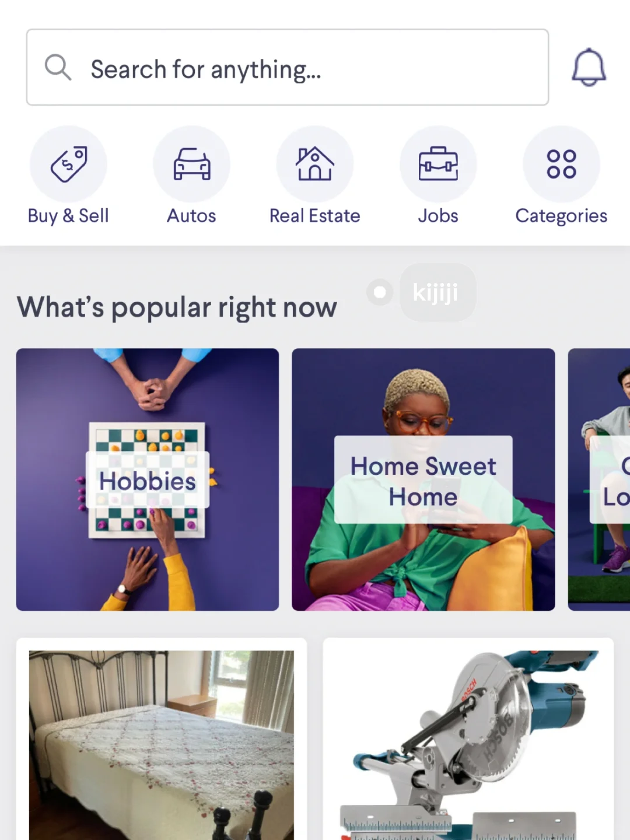Open the Autos car icon

(191, 164)
